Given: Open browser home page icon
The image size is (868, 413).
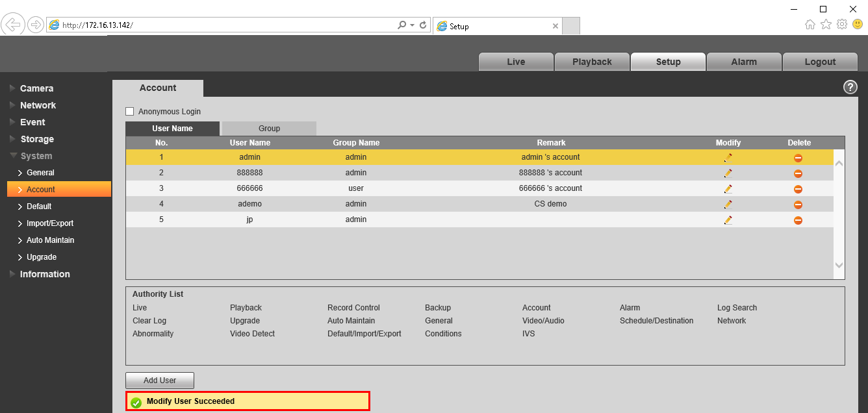Looking at the screenshot, I should point(810,24).
